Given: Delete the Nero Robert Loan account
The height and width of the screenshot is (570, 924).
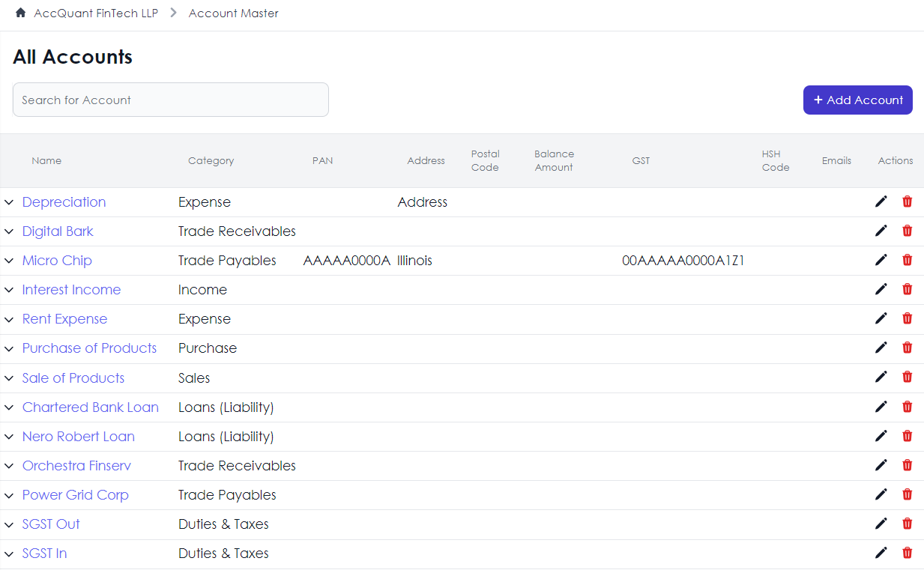Looking at the screenshot, I should (x=907, y=435).
